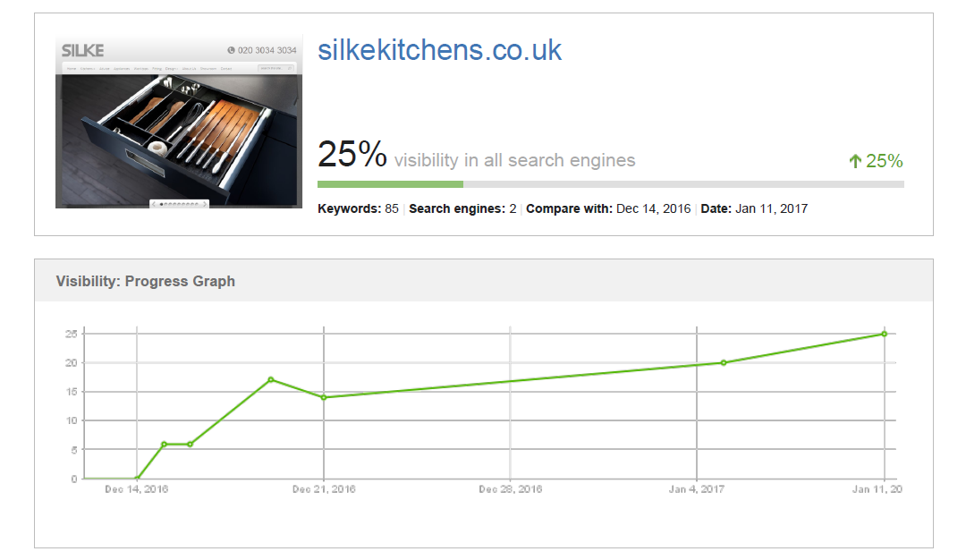966x560 pixels.
Task: Select the data point at value 20
Action: (724, 363)
